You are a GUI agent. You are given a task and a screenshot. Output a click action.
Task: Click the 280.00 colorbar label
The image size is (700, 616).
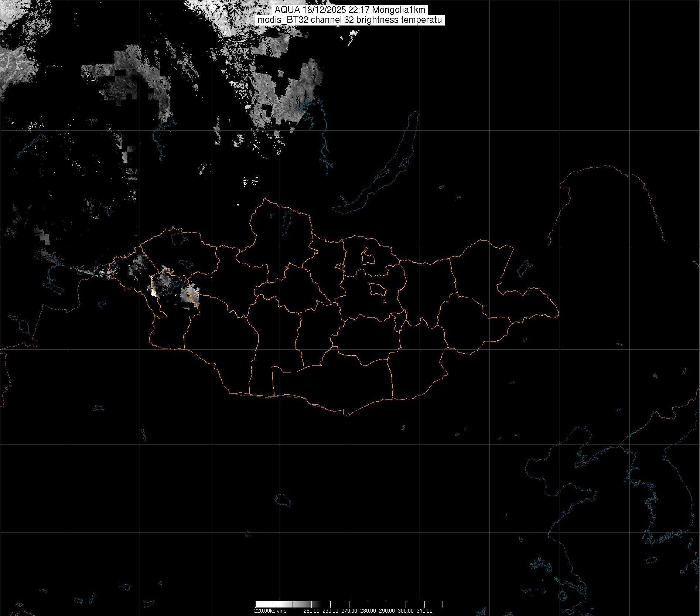[x=368, y=611]
